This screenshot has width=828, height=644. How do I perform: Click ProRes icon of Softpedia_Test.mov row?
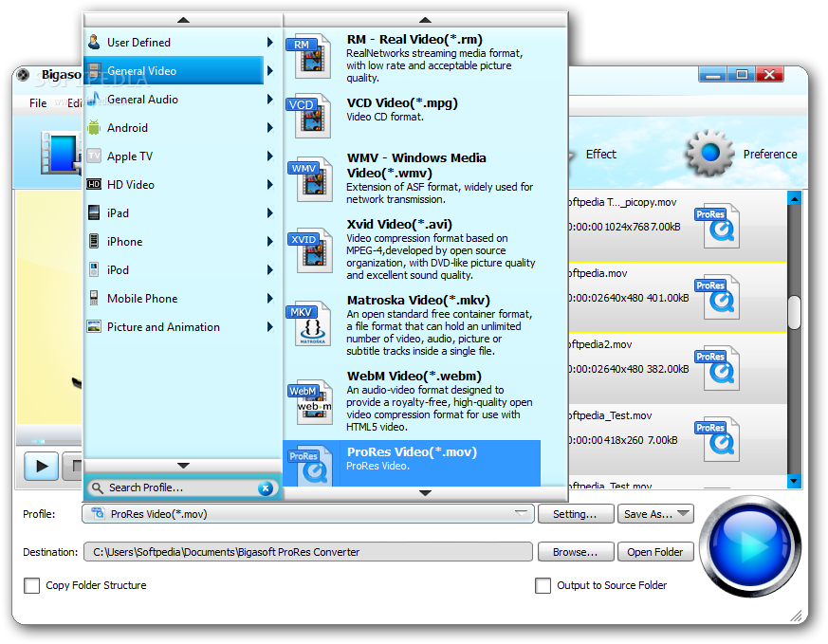717,440
